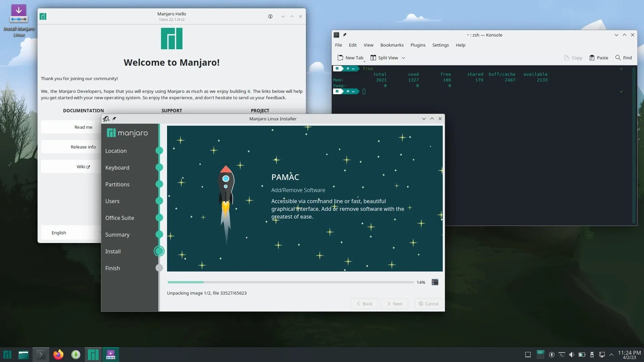Open the English language combo box
This screenshot has width=644, height=362.
(71, 233)
